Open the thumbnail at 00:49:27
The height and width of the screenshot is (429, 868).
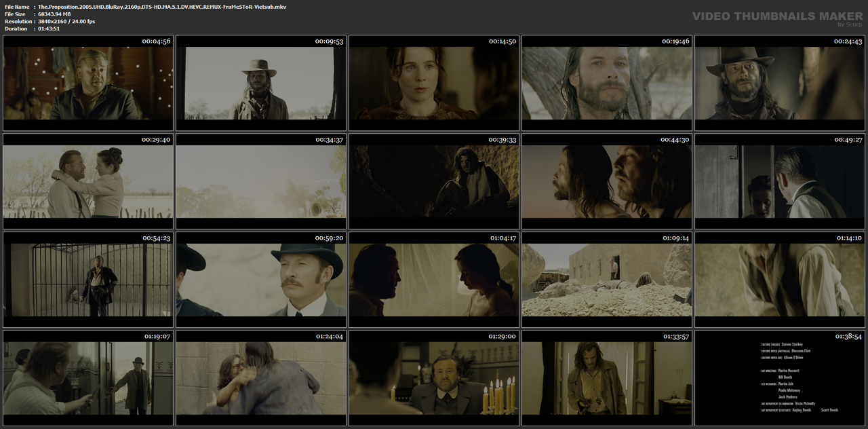click(x=780, y=181)
